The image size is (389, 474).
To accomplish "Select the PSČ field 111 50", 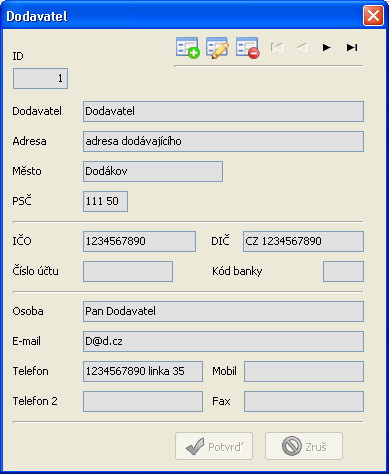I will click(105, 201).
